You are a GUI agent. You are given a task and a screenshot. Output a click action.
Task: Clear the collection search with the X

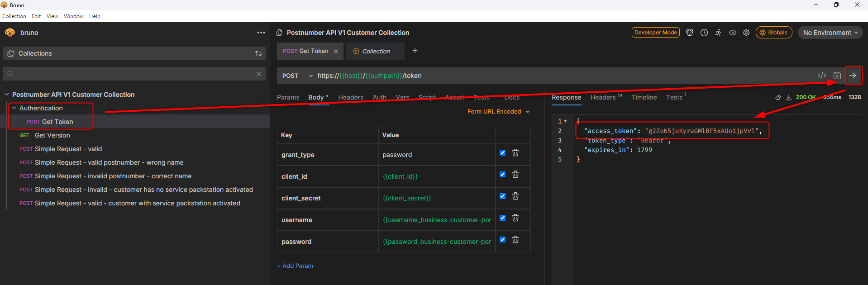(259, 74)
